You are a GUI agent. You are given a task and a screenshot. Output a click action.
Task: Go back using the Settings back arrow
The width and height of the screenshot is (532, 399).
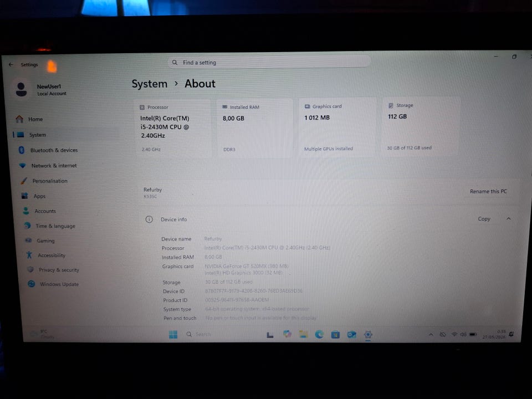pos(11,64)
